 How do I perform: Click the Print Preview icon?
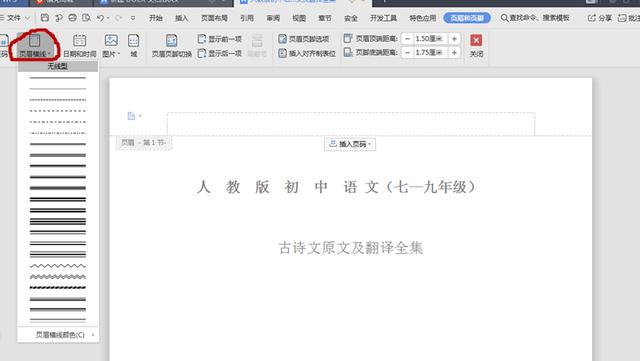click(x=86, y=18)
